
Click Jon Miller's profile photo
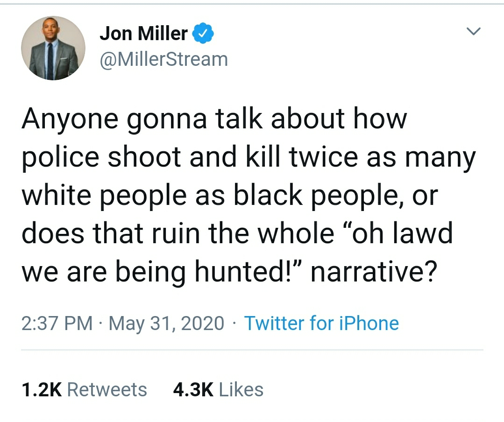point(53,48)
